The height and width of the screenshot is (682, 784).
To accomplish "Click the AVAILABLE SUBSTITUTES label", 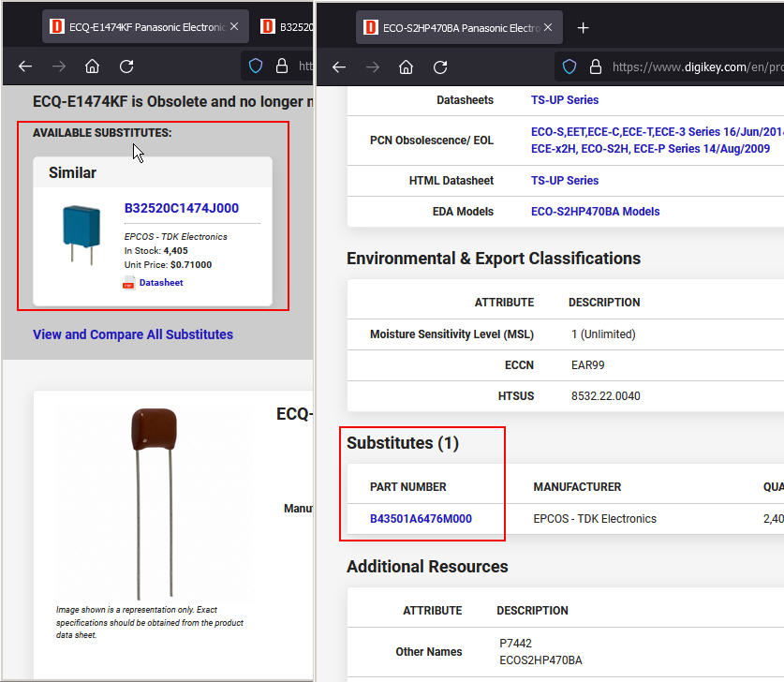I will point(102,133).
